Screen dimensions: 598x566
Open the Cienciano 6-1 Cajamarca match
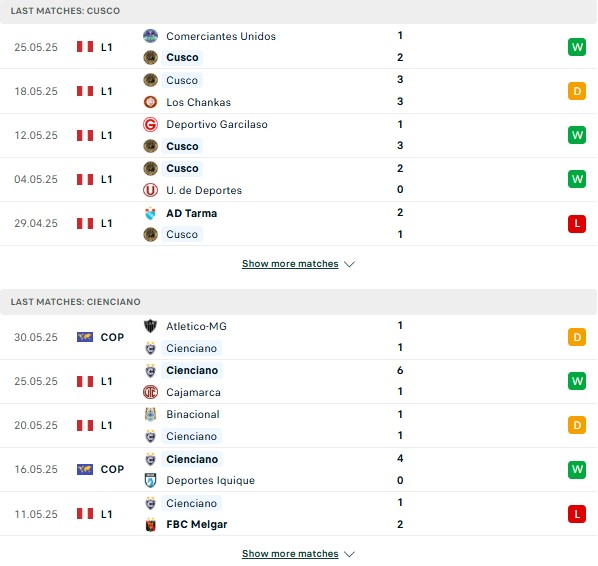[x=299, y=381]
